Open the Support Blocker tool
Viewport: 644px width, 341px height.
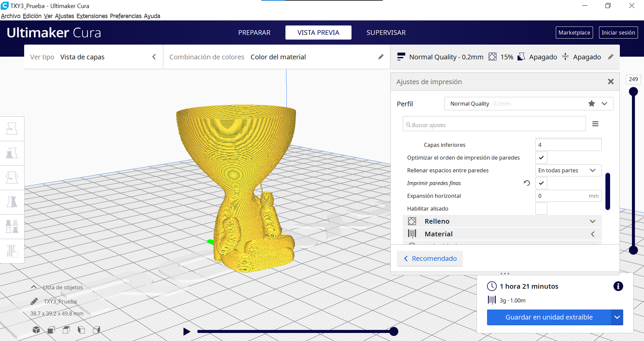click(x=12, y=251)
